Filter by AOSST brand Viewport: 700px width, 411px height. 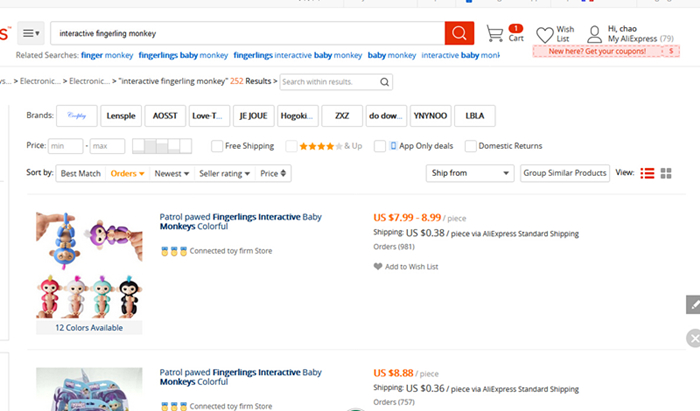(165, 116)
